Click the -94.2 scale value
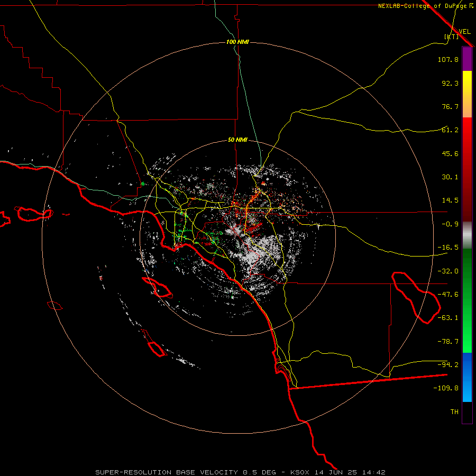The height and width of the screenshot is (476, 476). click(448, 365)
